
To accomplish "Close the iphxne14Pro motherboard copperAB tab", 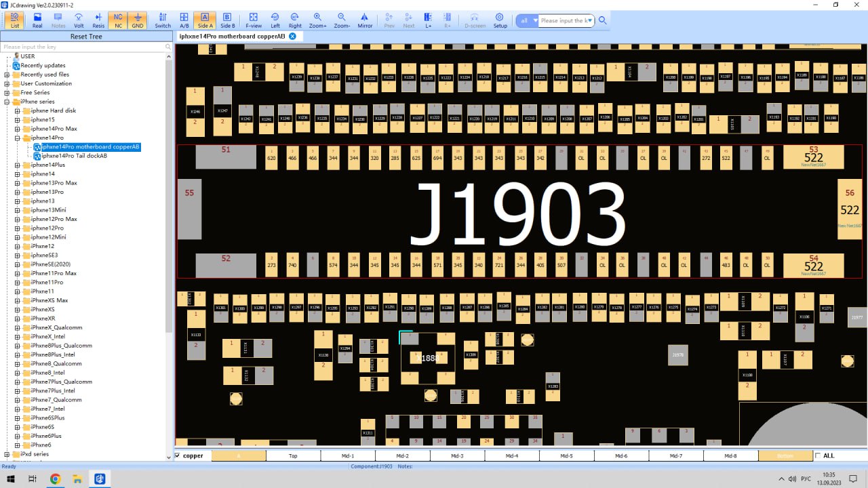I will point(292,36).
